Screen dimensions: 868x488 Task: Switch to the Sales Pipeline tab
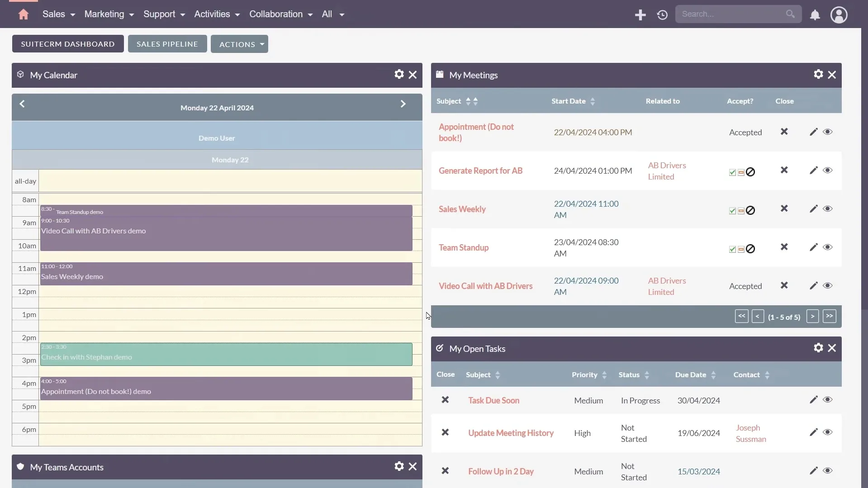[x=167, y=44]
